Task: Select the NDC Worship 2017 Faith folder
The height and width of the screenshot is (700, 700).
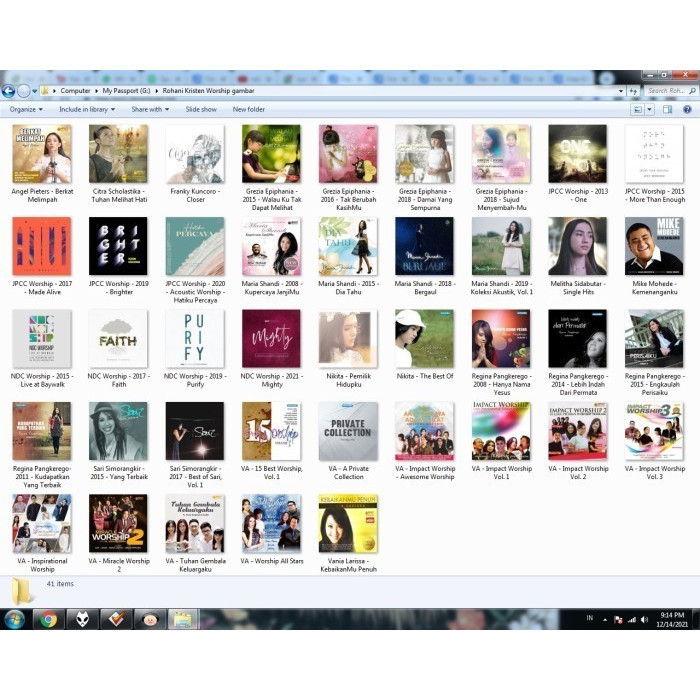Action: tap(118, 339)
